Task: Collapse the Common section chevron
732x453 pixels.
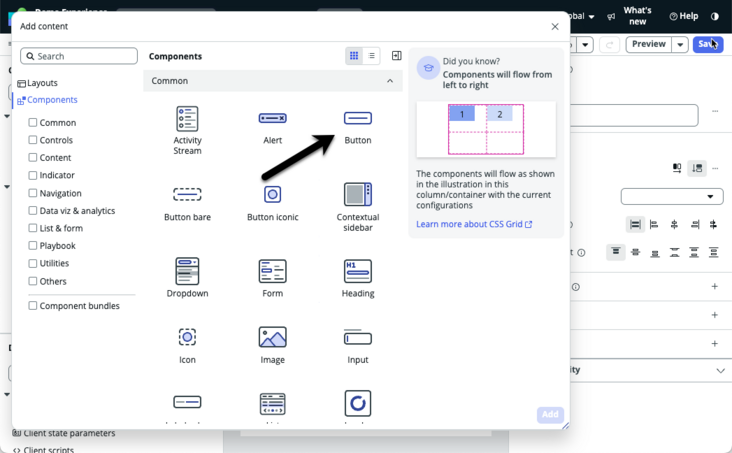Action: pyautogui.click(x=390, y=81)
